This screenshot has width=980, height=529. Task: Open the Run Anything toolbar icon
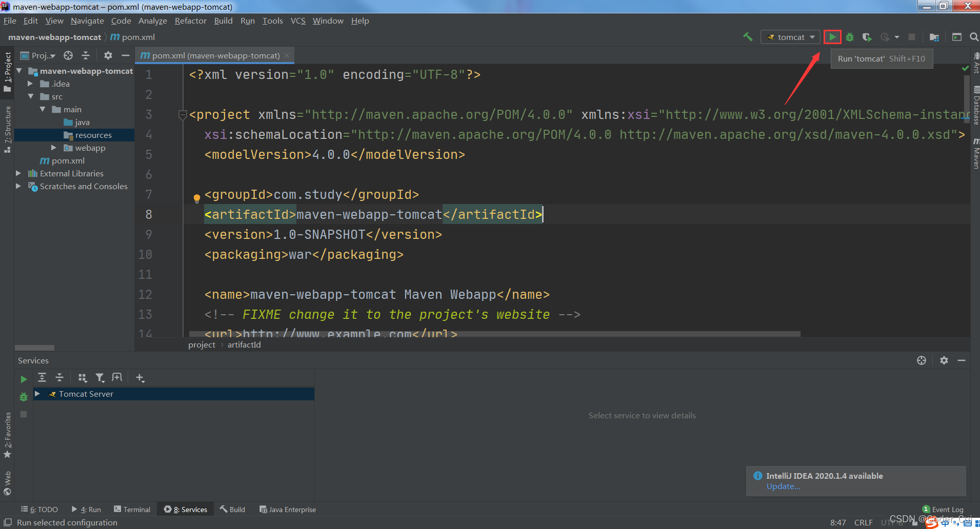pos(957,37)
